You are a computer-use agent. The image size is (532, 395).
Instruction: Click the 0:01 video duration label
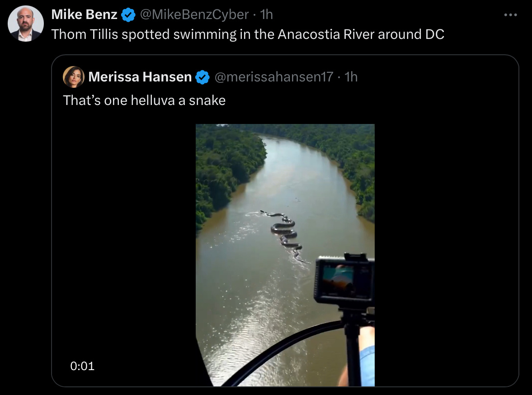[82, 366]
